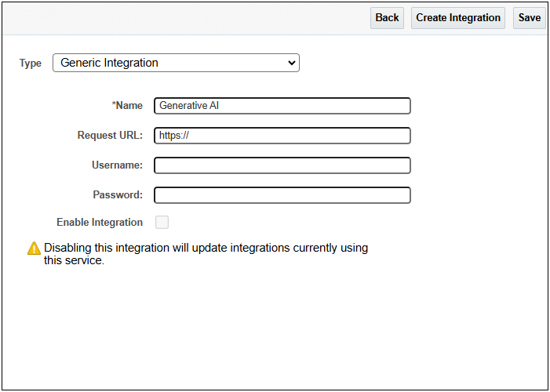This screenshot has width=550, height=392.
Task: Select the Username text box
Action: [x=282, y=165]
